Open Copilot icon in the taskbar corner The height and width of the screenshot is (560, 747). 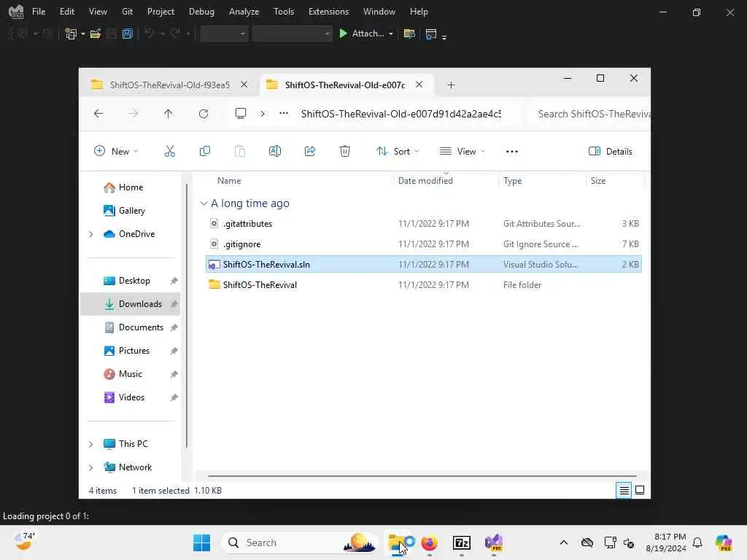point(724,542)
